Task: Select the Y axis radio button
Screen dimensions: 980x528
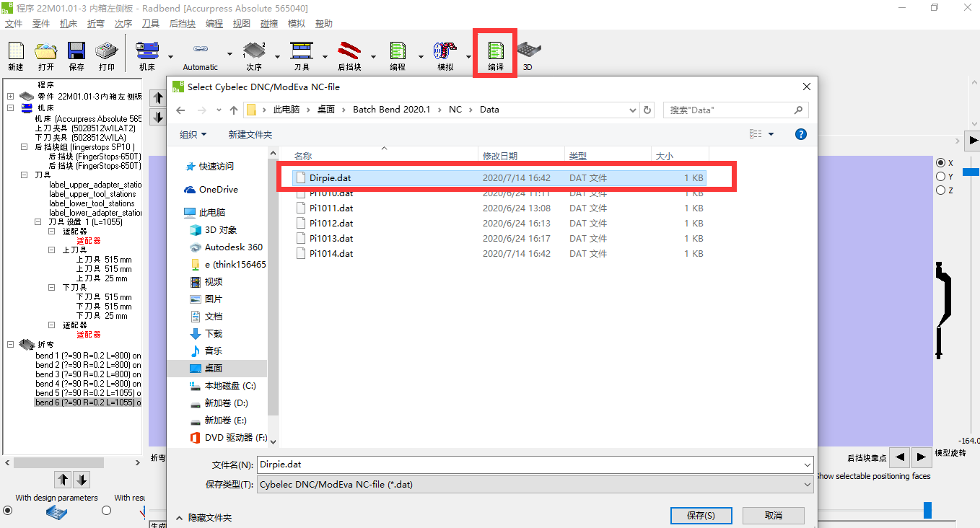Action: pos(940,177)
